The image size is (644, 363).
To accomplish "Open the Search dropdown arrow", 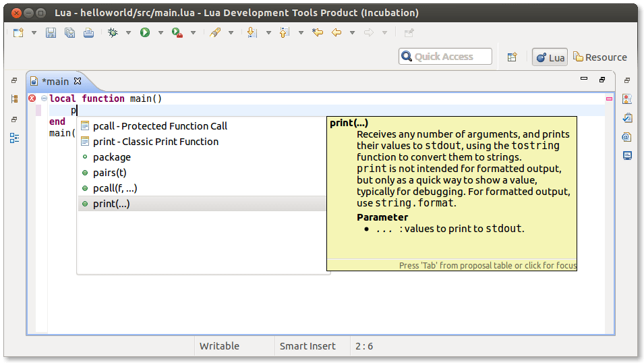I will point(231,33).
